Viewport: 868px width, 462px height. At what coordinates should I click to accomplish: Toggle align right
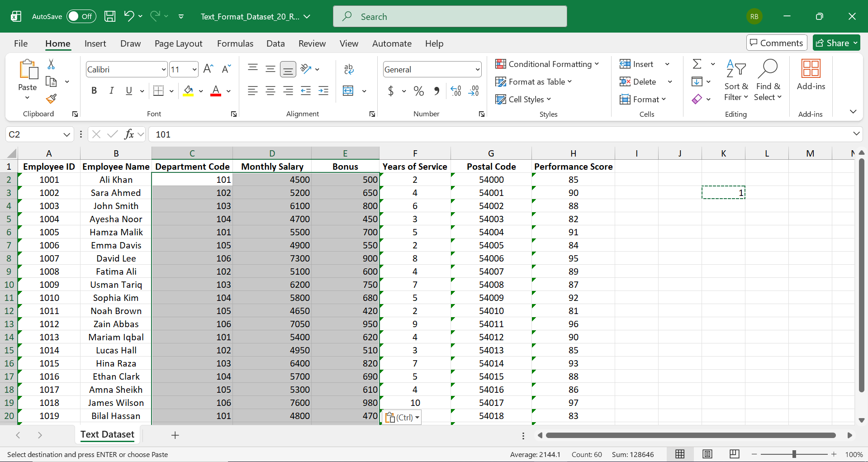288,91
